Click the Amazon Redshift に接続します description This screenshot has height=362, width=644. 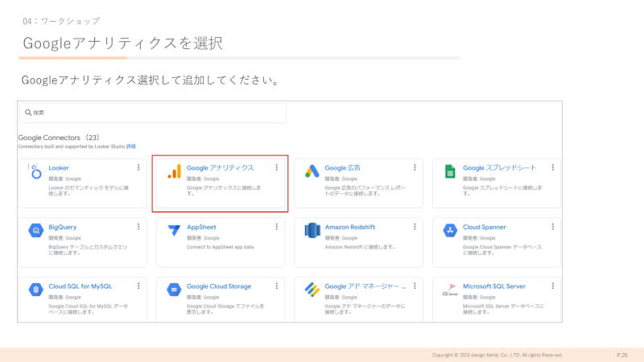(360, 247)
